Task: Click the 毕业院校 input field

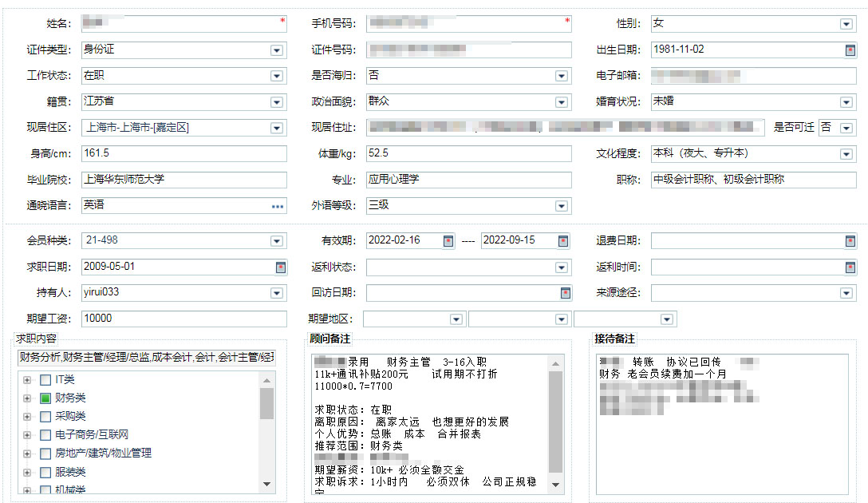Action: pos(183,180)
